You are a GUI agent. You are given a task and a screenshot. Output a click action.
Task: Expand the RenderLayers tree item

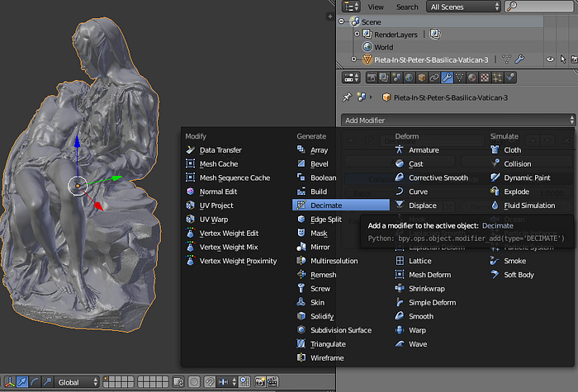click(357, 34)
